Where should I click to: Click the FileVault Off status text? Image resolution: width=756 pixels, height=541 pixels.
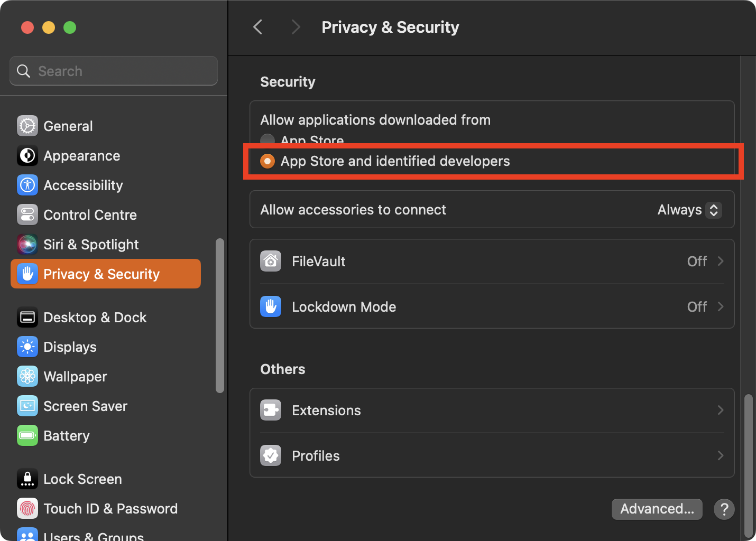pyautogui.click(x=697, y=261)
